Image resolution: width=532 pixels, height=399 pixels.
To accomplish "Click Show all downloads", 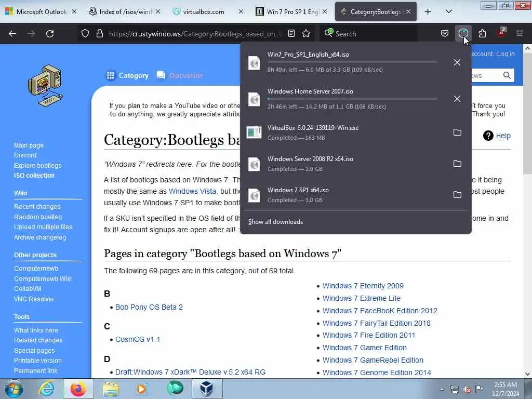I will click(x=275, y=221).
